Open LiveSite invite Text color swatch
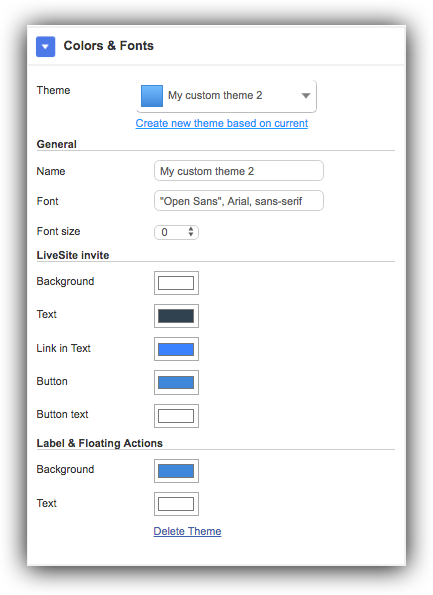433x595 pixels. coord(176,316)
